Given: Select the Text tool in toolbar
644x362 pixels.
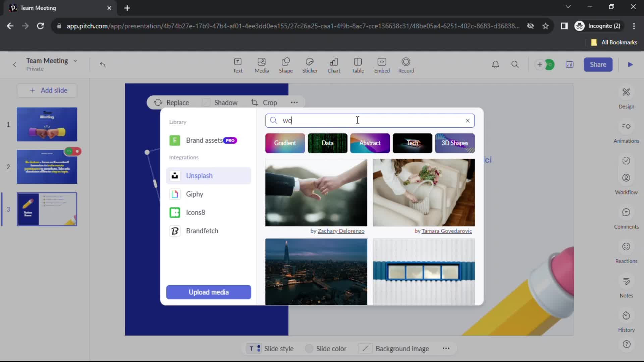Looking at the screenshot, I should click(x=237, y=65).
